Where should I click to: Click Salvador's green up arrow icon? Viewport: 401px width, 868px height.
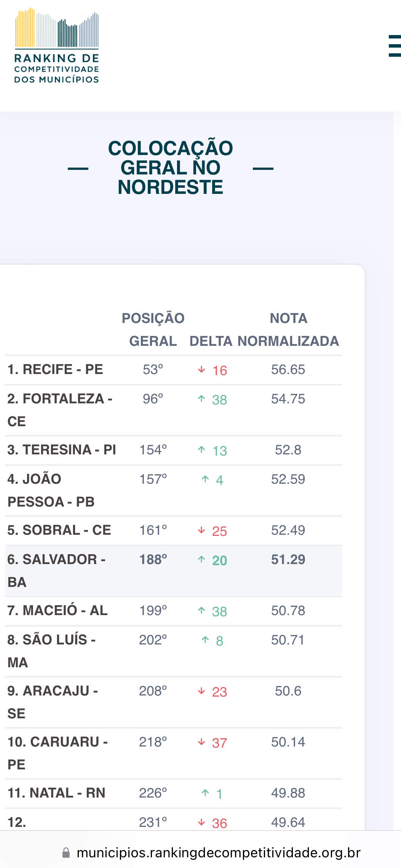click(201, 559)
